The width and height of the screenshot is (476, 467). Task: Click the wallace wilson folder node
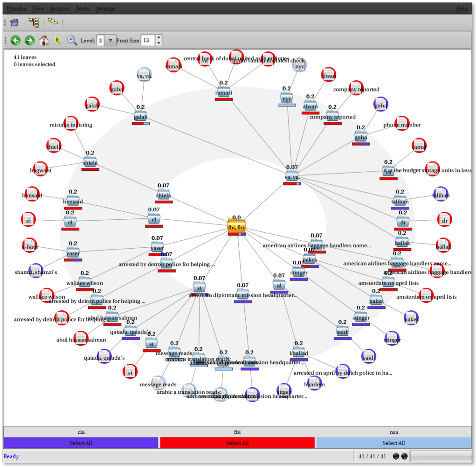(85, 283)
